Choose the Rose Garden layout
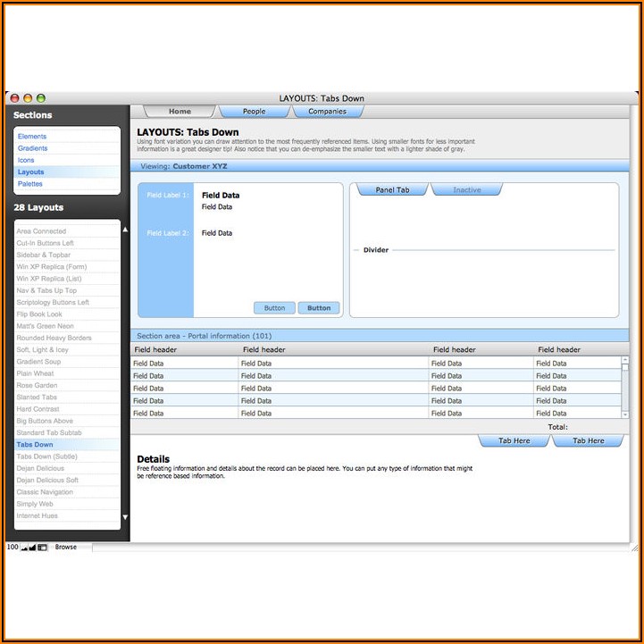The width and height of the screenshot is (644, 644). 37,385
